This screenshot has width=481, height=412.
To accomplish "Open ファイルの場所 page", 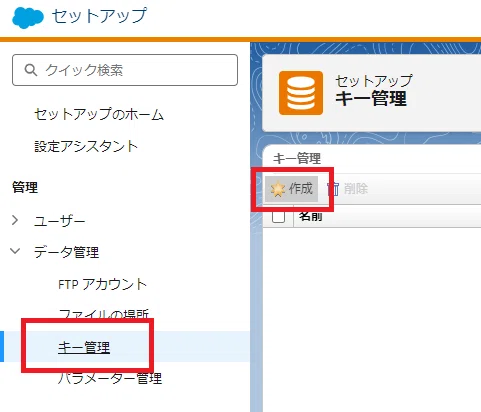I will tap(104, 315).
